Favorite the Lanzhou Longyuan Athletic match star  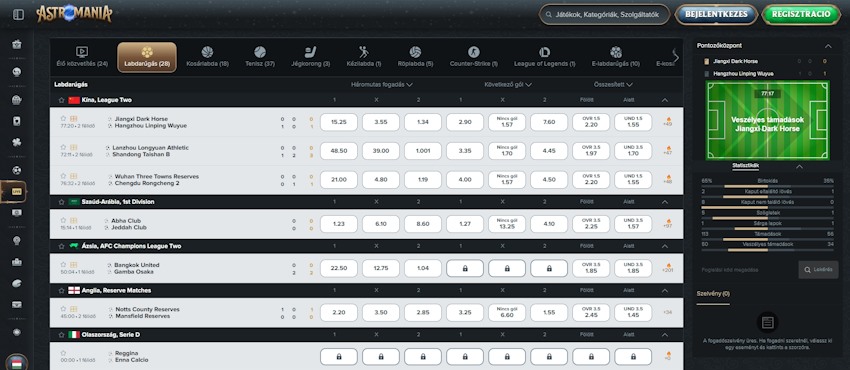63,147
